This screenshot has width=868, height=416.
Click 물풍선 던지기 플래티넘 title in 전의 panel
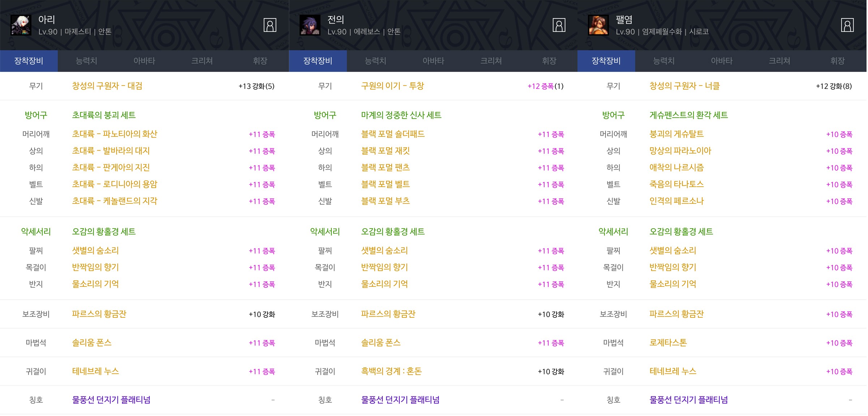pyautogui.click(x=400, y=400)
